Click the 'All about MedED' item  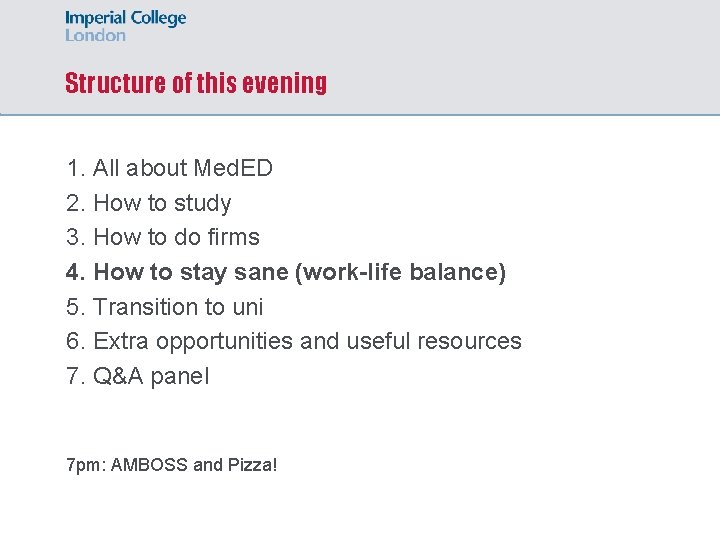click(x=169, y=168)
